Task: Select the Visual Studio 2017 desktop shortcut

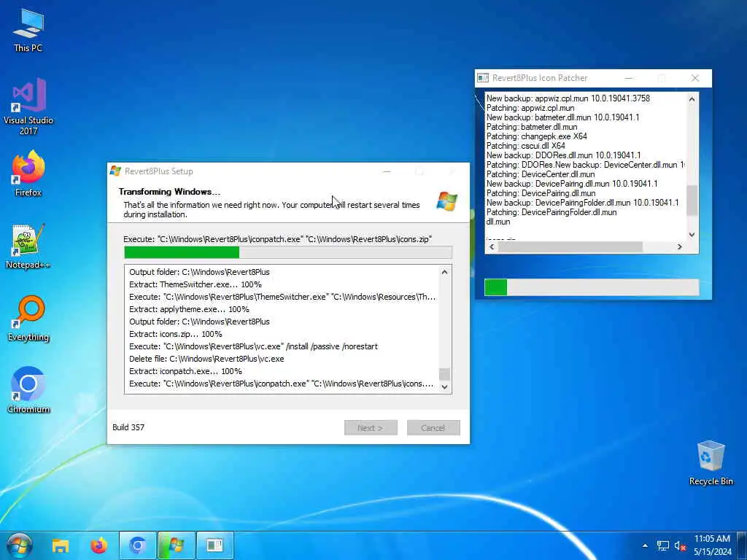Action: coord(28,106)
